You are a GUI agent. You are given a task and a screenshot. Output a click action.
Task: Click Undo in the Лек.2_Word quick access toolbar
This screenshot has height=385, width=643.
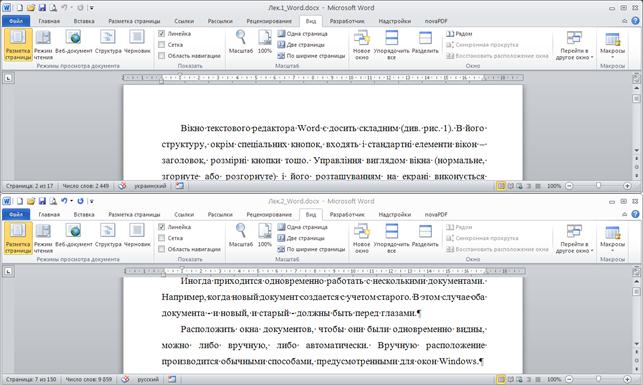click(64, 201)
